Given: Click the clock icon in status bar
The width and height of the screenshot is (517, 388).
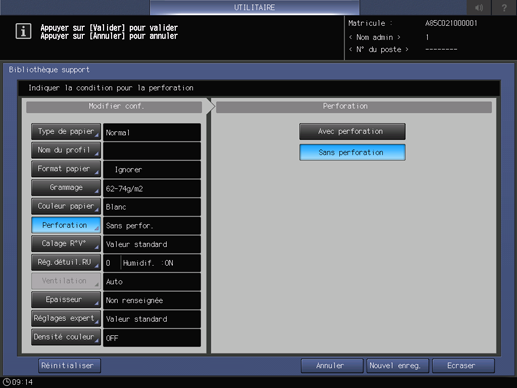Looking at the screenshot, I should coord(6,382).
